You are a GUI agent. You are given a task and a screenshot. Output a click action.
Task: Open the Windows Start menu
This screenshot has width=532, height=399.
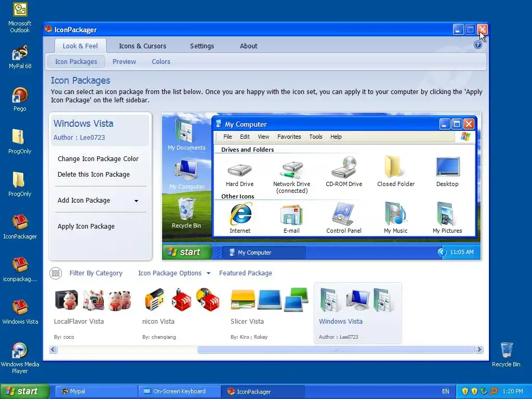[x=24, y=391]
